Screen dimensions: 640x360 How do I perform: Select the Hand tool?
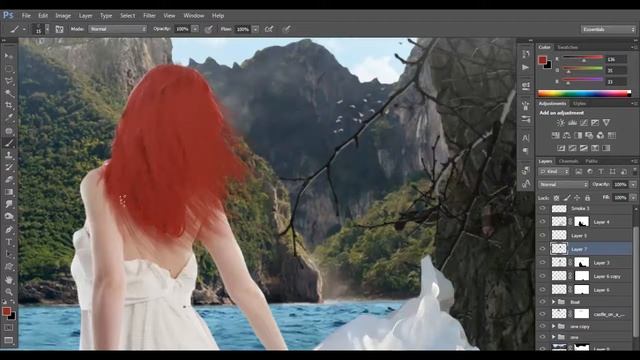(9, 280)
